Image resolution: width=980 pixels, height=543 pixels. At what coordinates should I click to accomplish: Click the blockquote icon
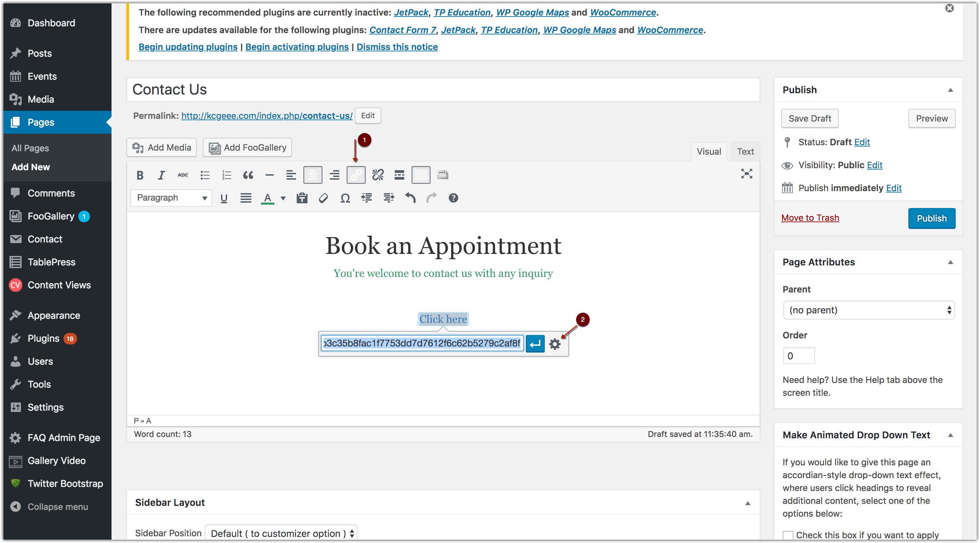click(248, 175)
